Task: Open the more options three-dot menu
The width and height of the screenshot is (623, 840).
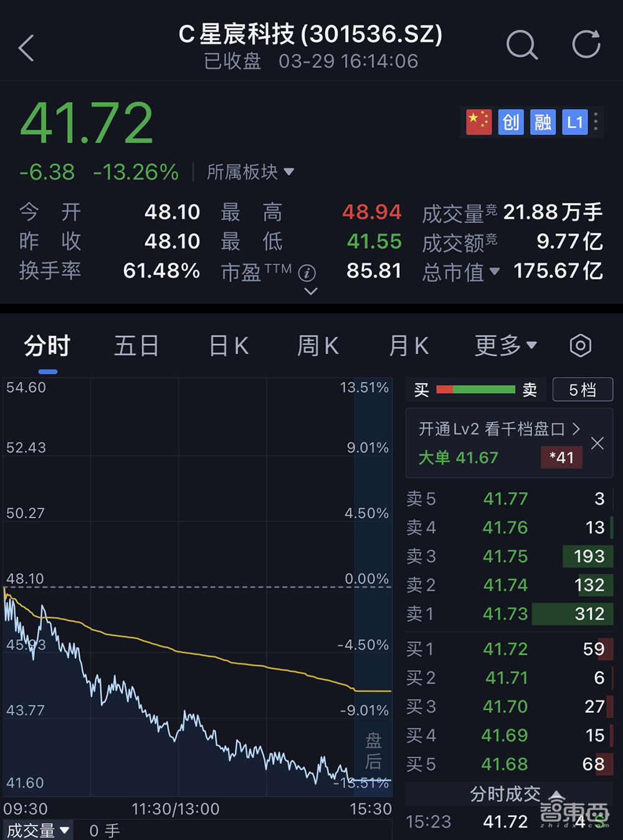Action: point(595,122)
